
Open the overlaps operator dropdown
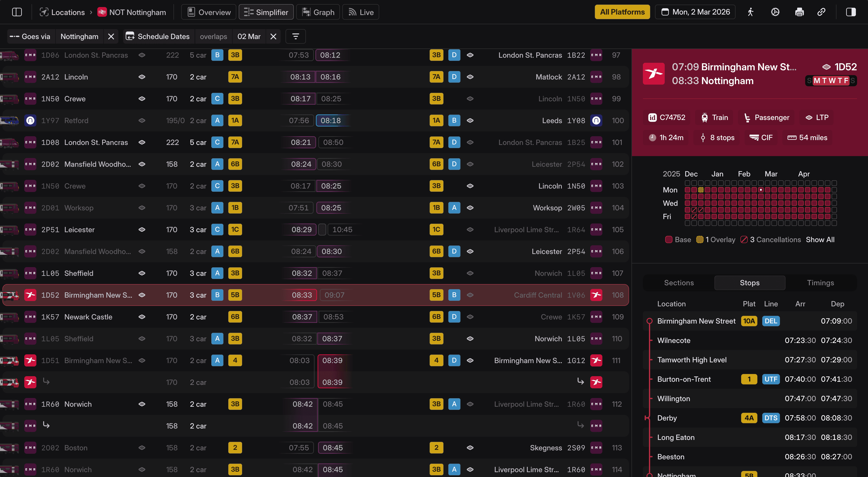[x=213, y=36]
